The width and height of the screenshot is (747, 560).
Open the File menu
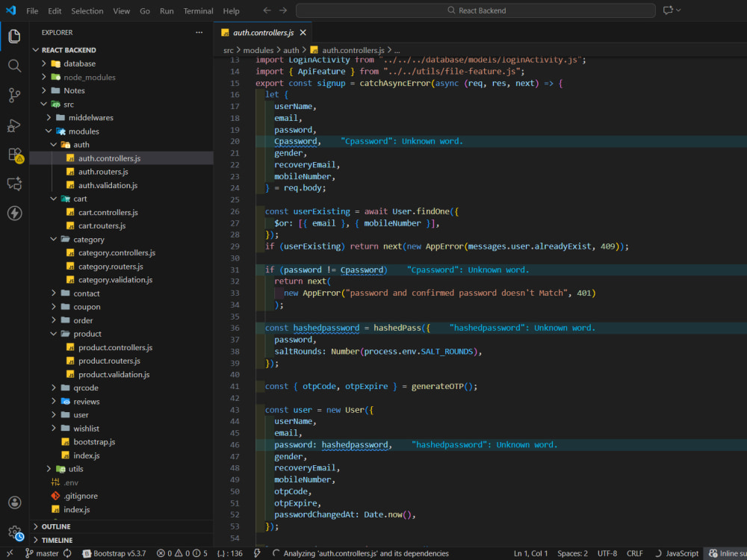click(32, 11)
